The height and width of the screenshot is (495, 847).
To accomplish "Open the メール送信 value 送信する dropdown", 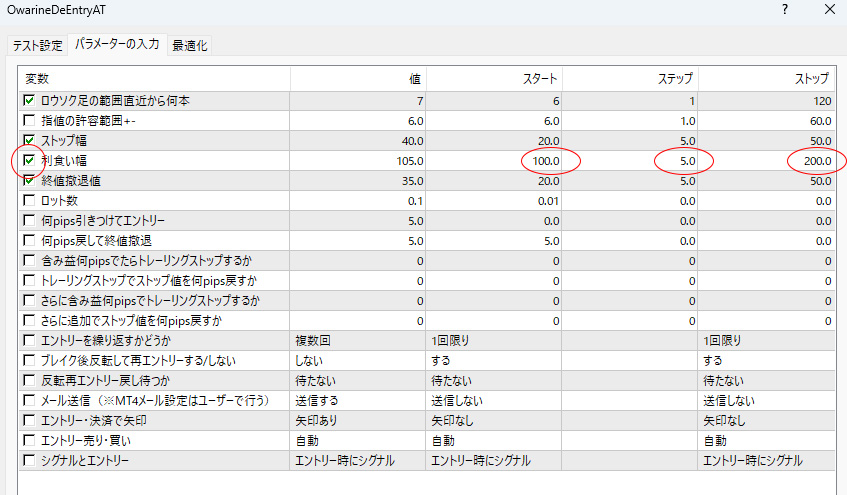I will 358,400.
